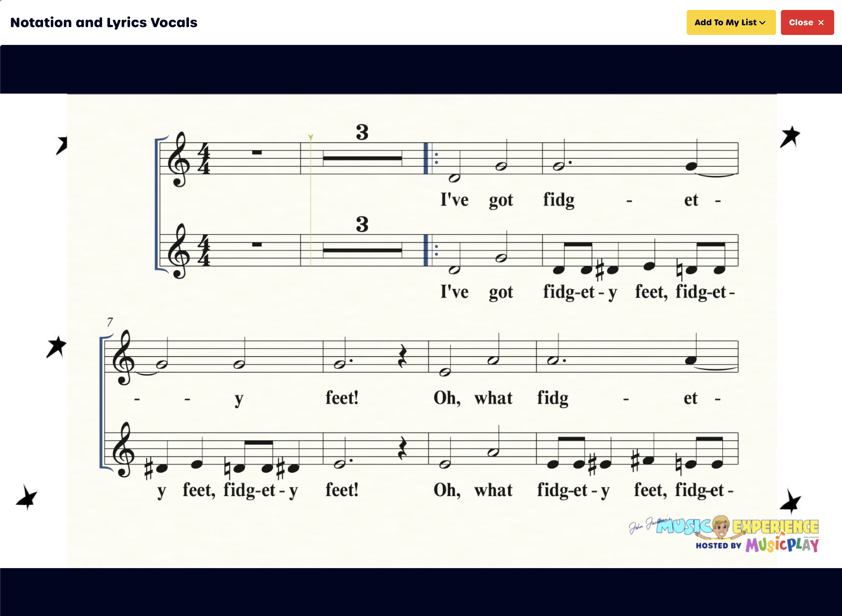This screenshot has width=842, height=616.
Task: Click the blue repeat barline on top staff
Action: (426, 158)
